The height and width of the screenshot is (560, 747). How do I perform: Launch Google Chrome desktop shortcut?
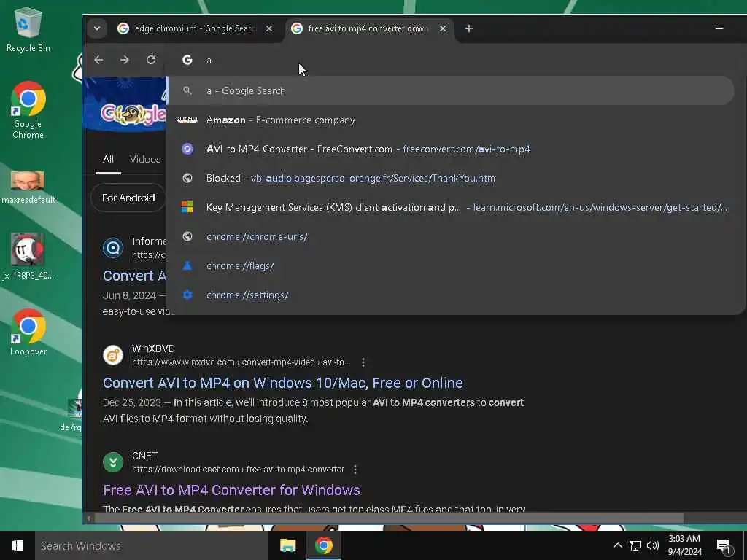coord(28,111)
